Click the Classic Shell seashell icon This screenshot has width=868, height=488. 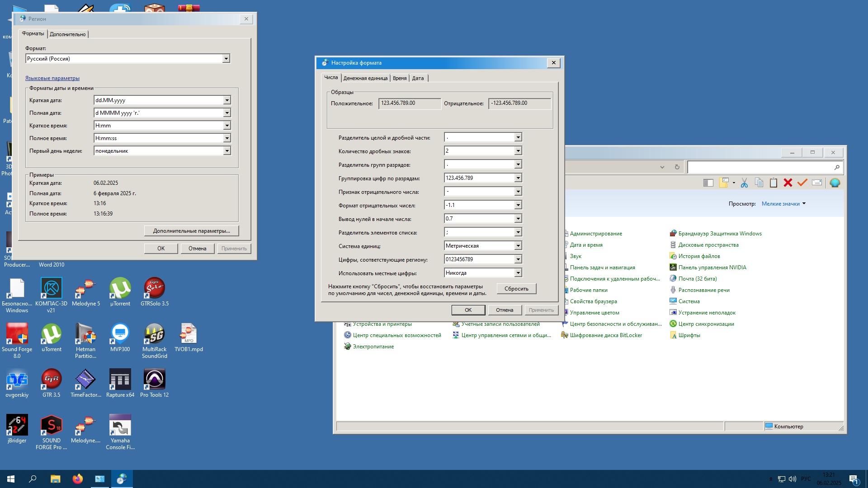coord(835,183)
